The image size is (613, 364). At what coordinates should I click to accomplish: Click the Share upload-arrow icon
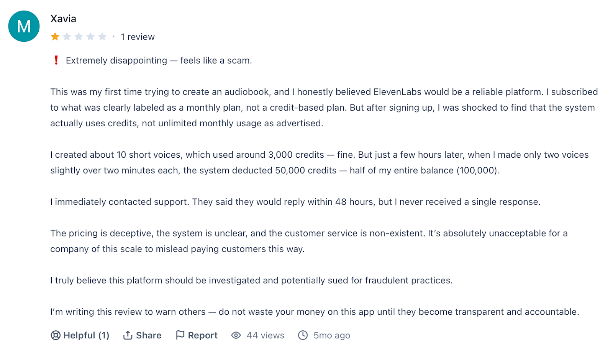coord(128,335)
